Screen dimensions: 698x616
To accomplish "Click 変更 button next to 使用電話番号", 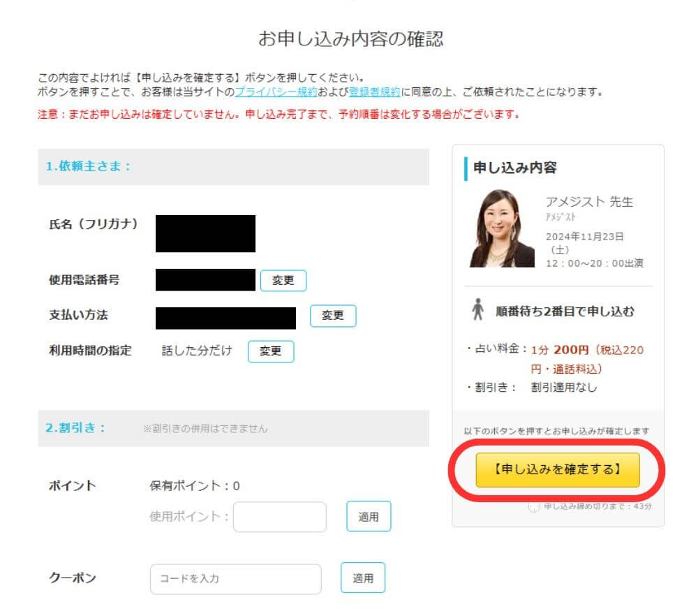I will 283,280.
